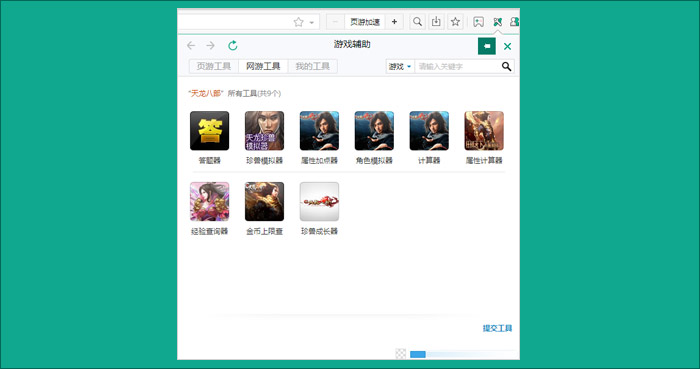Click the 计算器 label text
The image size is (700, 369).
429,161
